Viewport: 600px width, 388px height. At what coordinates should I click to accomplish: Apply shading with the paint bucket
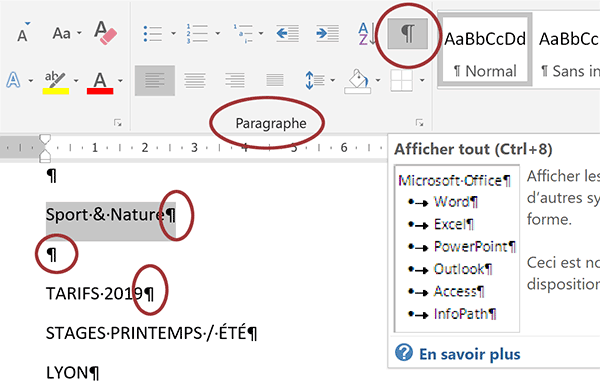click(358, 81)
